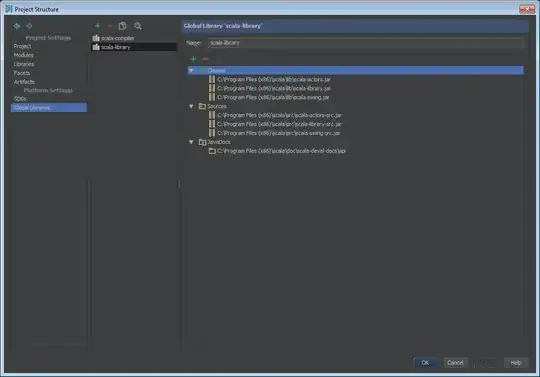Screen dimensions: 540x377
Task: Remove the selected global library
Action: coord(110,26)
